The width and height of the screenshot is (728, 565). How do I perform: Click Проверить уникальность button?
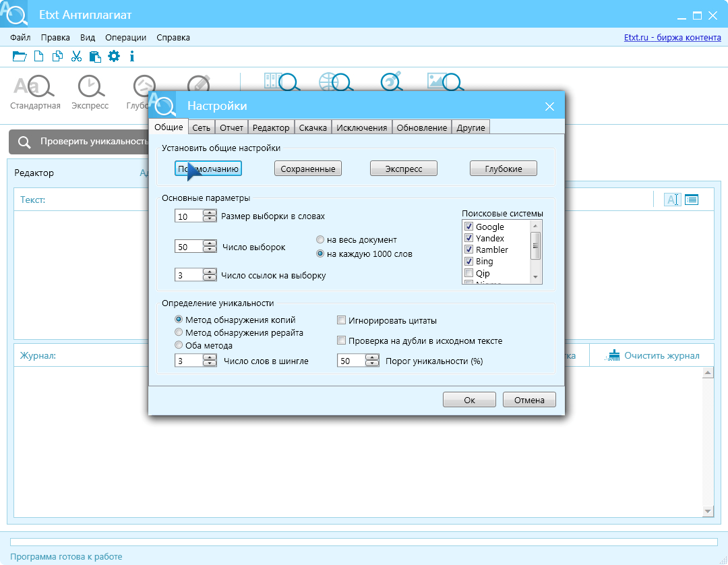(x=79, y=142)
